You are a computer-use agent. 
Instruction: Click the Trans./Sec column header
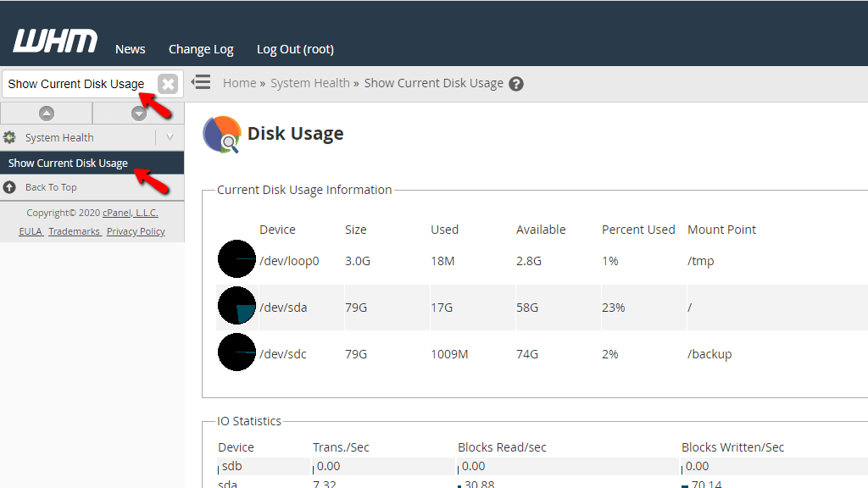click(x=341, y=447)
